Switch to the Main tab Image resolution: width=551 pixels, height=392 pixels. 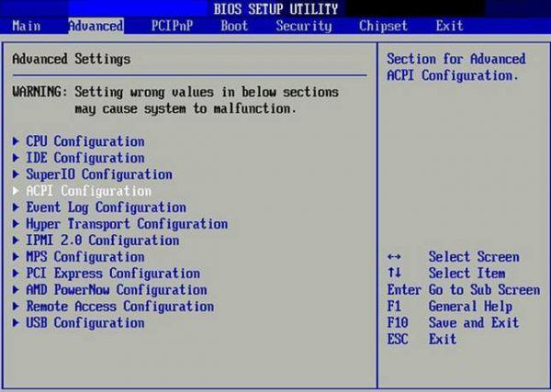[x=27, y=26]
